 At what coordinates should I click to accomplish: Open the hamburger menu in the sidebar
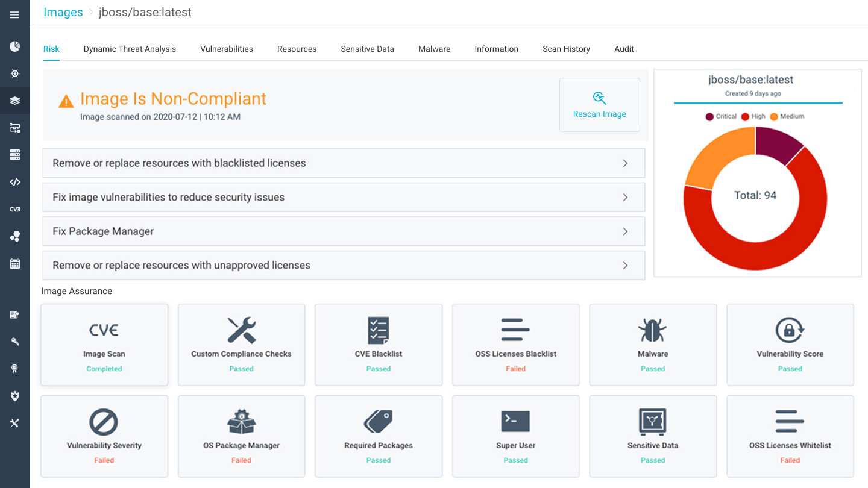pos(14,15)
